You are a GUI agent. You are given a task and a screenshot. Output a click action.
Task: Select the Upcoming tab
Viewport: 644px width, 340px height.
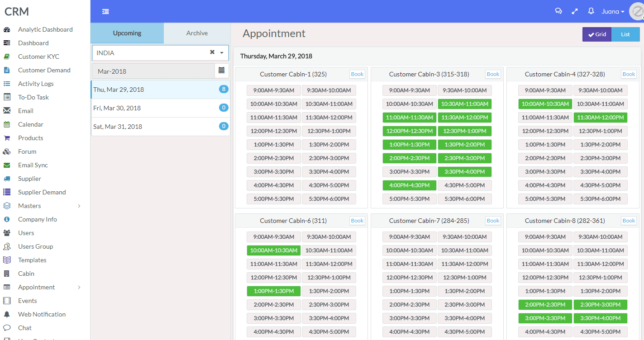[127, 33]
